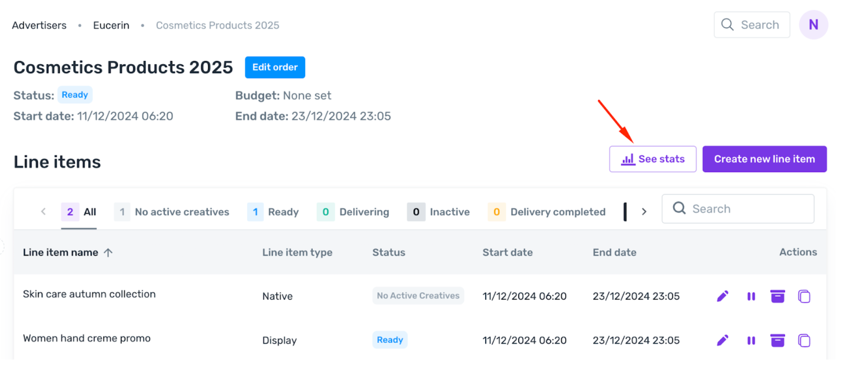Go to Advertisers breadcrumb
The width and height of the screenshot is (868, 368).
[x=39, y=26]
